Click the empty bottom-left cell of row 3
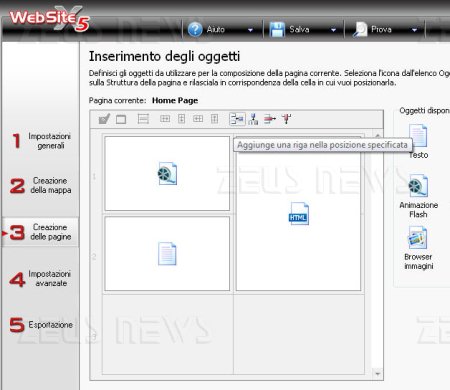This screenshot has width=450, height=390. [x=168, y=334]
